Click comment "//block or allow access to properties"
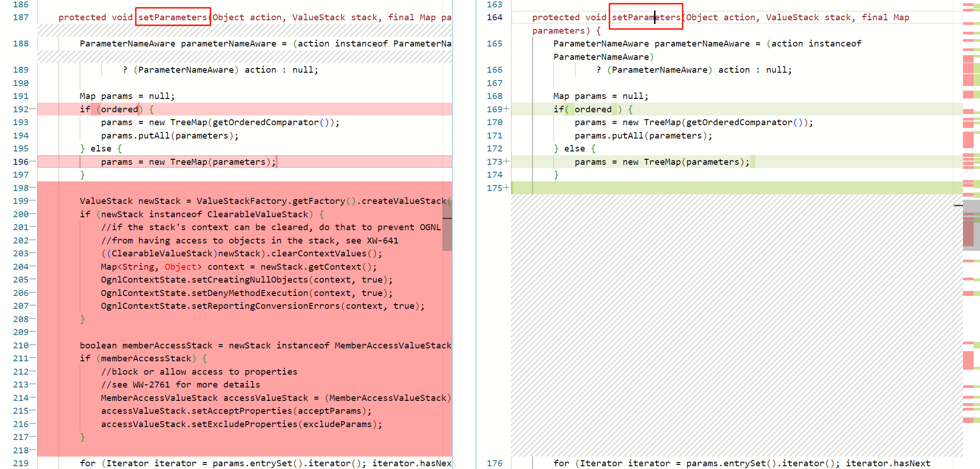 pyautogui.click(x=199, y=371)
